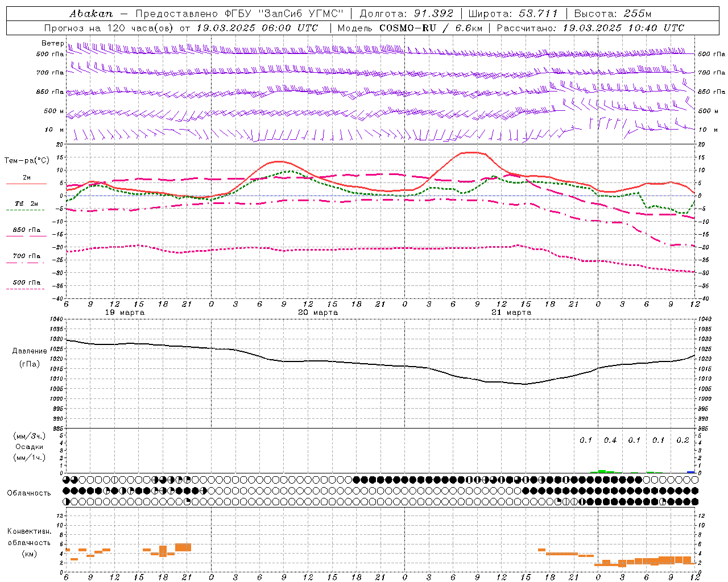Select the "Высота: 255м" header value
The image size is (728, 582).
click(x=613, y=14)
